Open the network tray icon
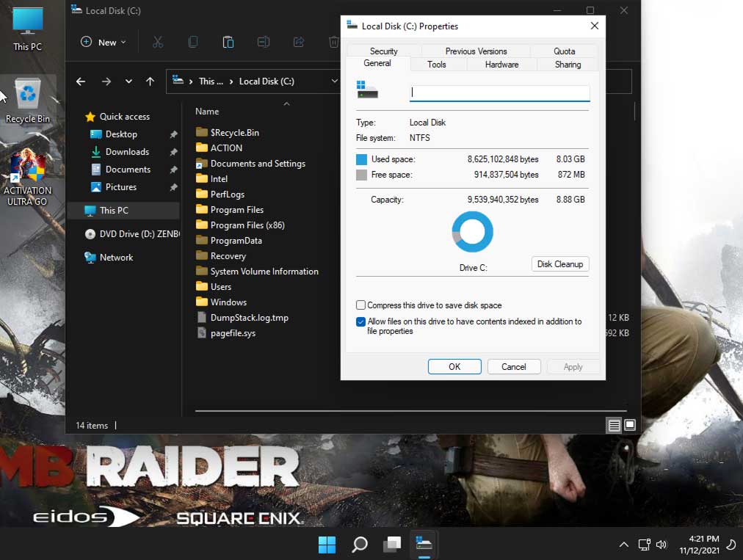 (644, 545)
